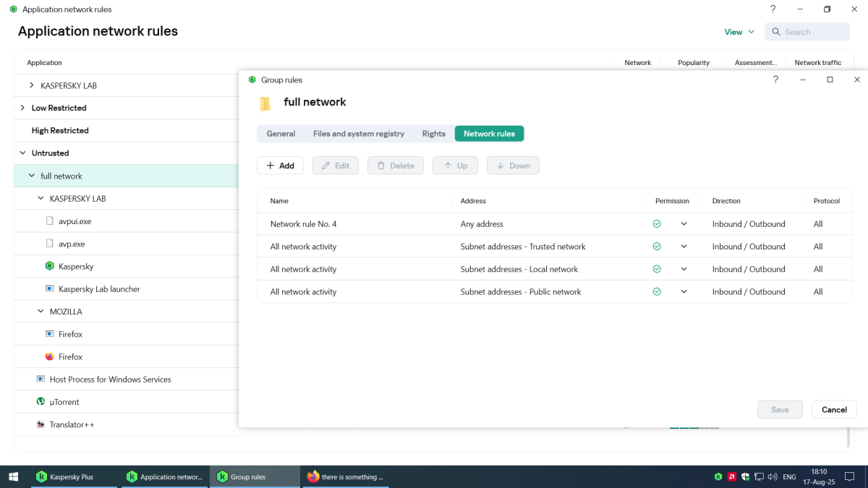
Task: Open the permission dropdown for Network rule No. 4
Action: coord(684,224)
